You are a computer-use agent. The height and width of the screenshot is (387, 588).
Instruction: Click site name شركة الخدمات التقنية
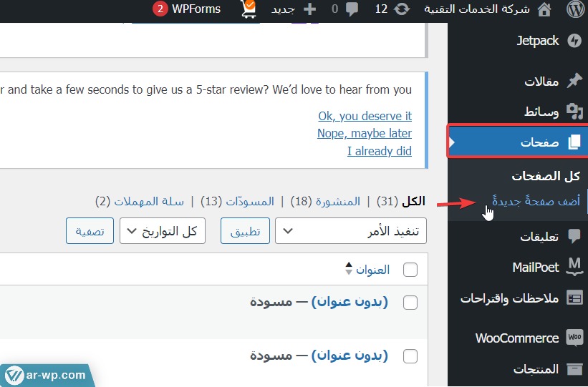[x=476, y=9]
